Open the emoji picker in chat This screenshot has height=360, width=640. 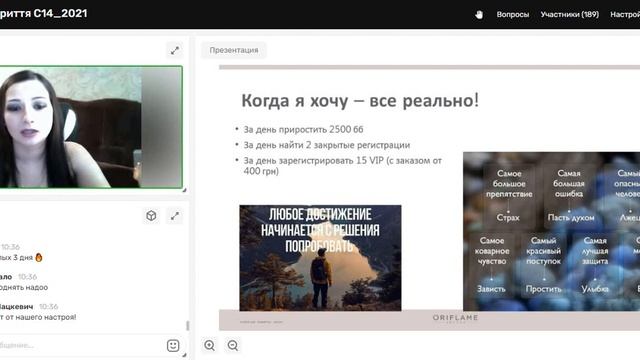click(x=173, y=346)
